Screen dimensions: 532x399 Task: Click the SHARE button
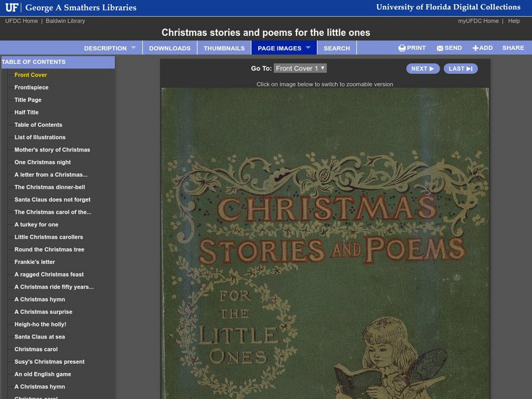[x=513, y=48]
